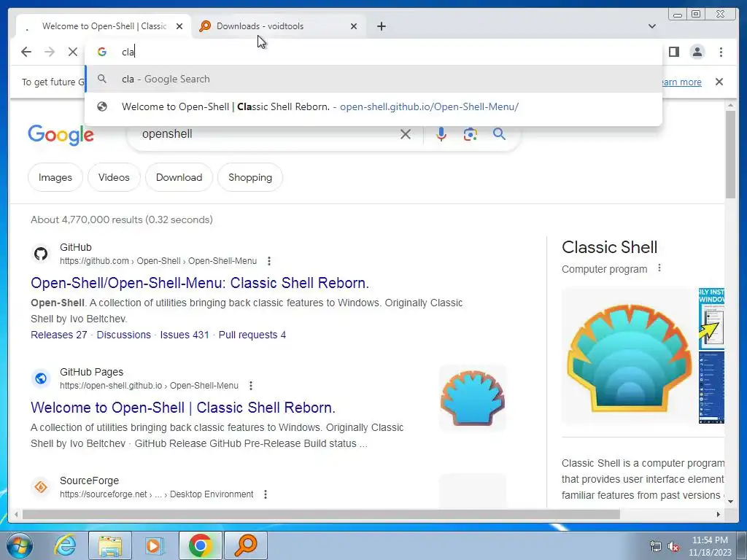This screenshot has height=560, width=747.
Task: Open more options for the GitHub Pages result
Action: coord(251,386)
